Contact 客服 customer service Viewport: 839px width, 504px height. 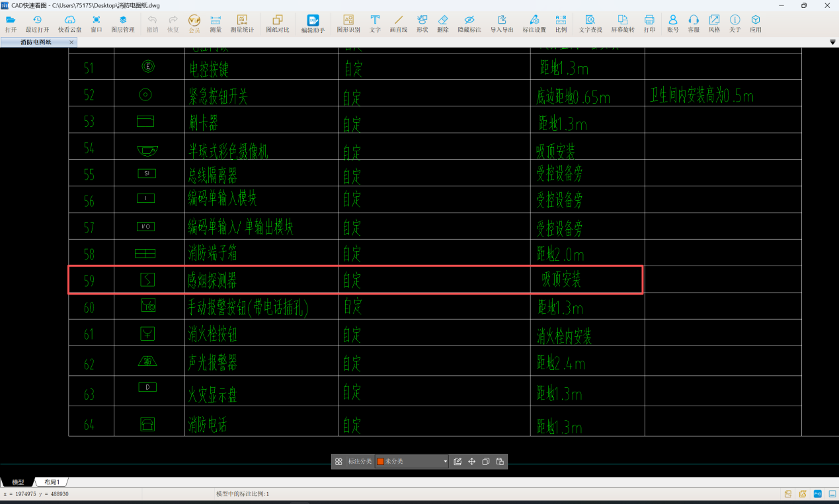coord(694,24)
